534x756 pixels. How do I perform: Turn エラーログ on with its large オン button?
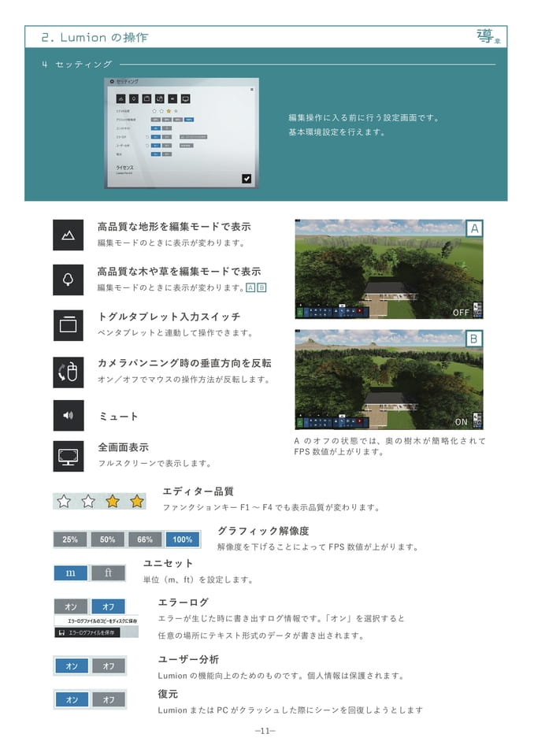pyautogui.click(x=71, y=606)
